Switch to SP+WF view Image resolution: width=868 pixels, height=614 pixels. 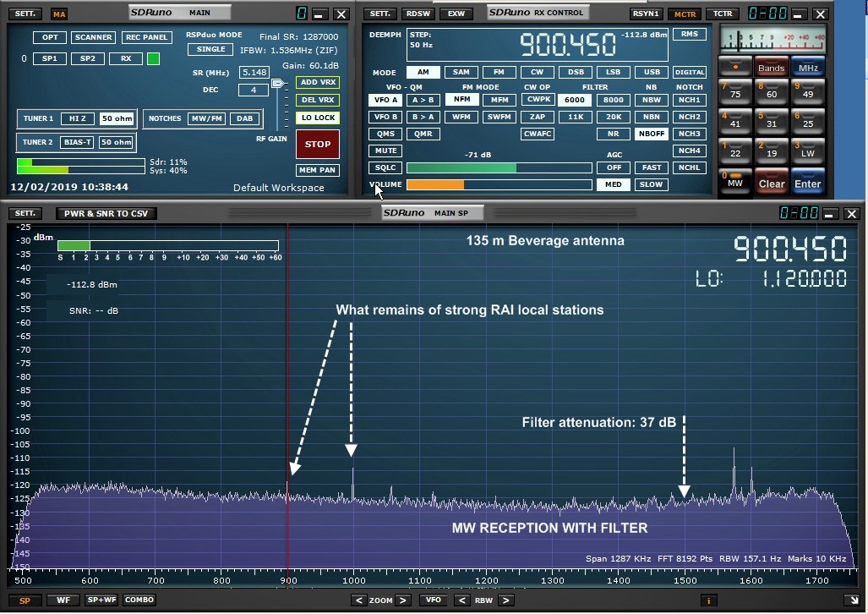pyautogui.click(x=101, y=600)
